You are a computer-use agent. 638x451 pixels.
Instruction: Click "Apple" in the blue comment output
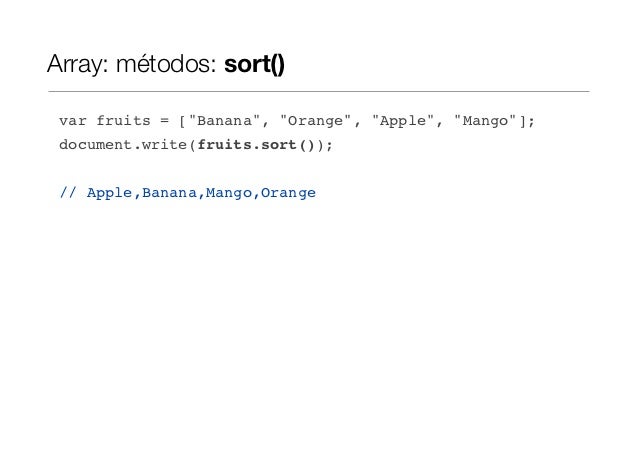click(x=109, y=192)
